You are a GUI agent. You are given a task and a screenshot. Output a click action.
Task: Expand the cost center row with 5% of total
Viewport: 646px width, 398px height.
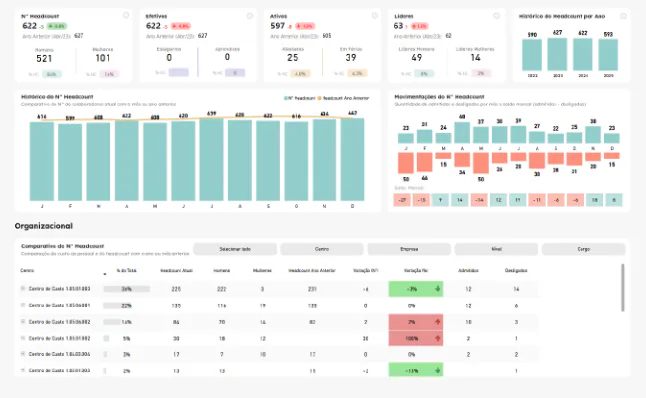(x=23, y=338)
